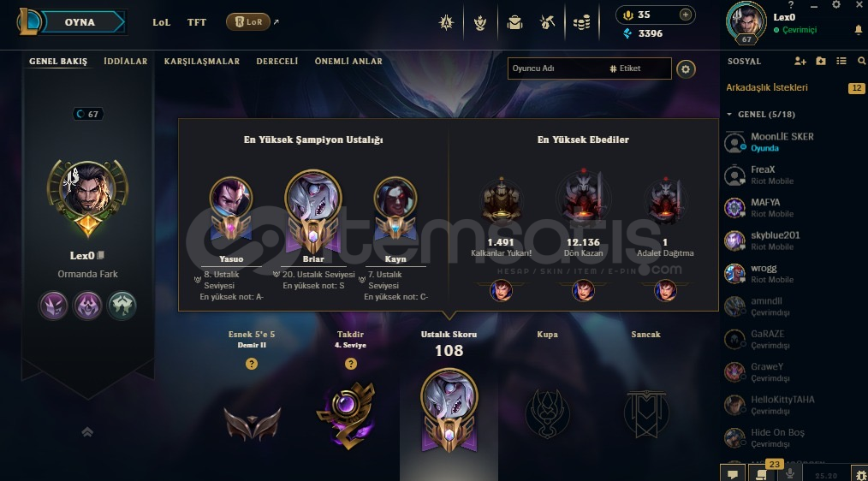Image resolution: width=868 pixels, height=481 pixels.
Task: Toggle the microphone mute icon
Action: coord(790,473)
